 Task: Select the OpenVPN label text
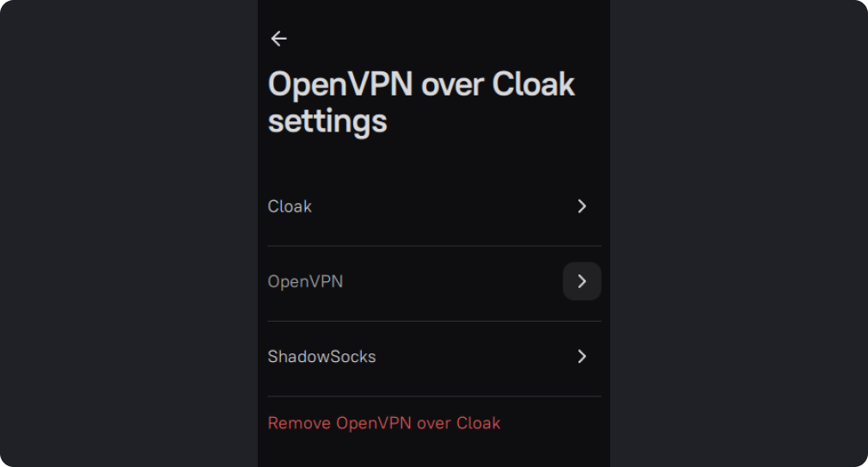[305, 281]
